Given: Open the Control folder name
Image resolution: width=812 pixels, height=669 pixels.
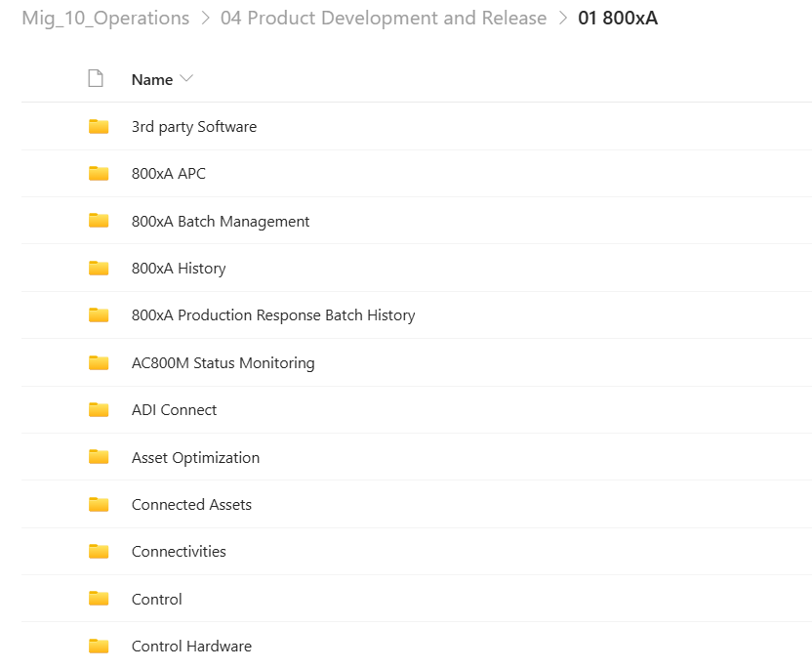Looking at the screenshot, I should point(157,599).
